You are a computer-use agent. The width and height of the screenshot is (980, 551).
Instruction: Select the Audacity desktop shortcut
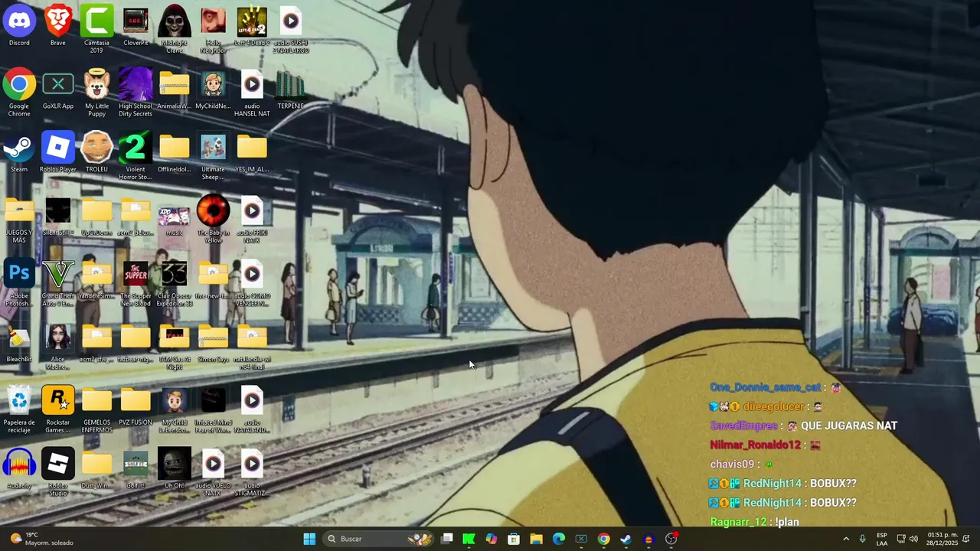pyautogui.click(x=19, y=469)
